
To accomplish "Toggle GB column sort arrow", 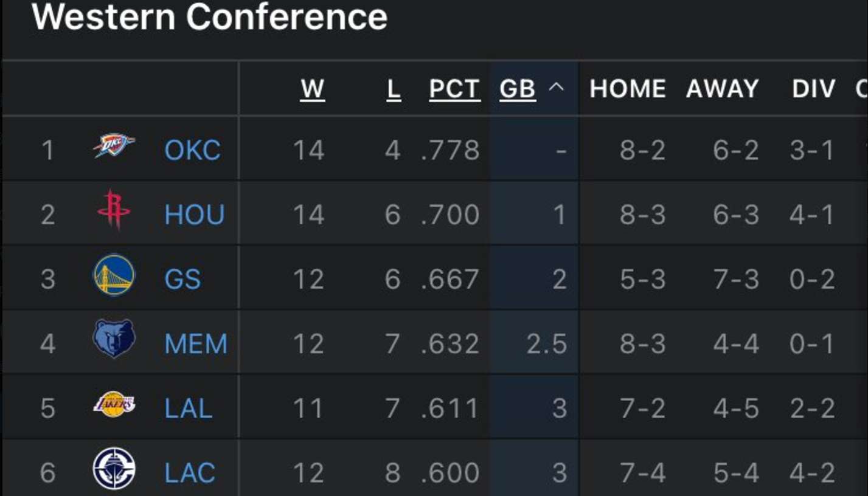I will pos(556,88).
